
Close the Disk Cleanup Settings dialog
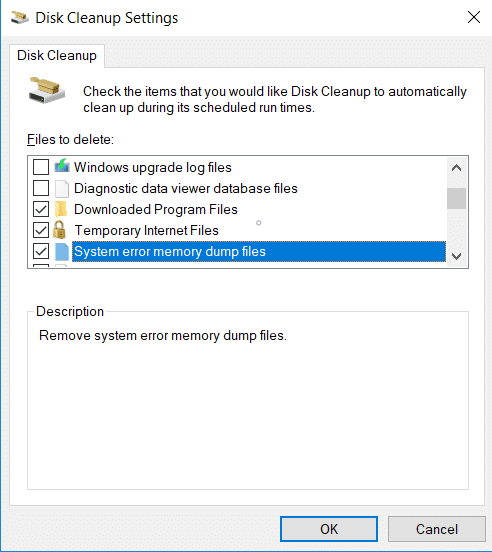click(x=474, y=17)
